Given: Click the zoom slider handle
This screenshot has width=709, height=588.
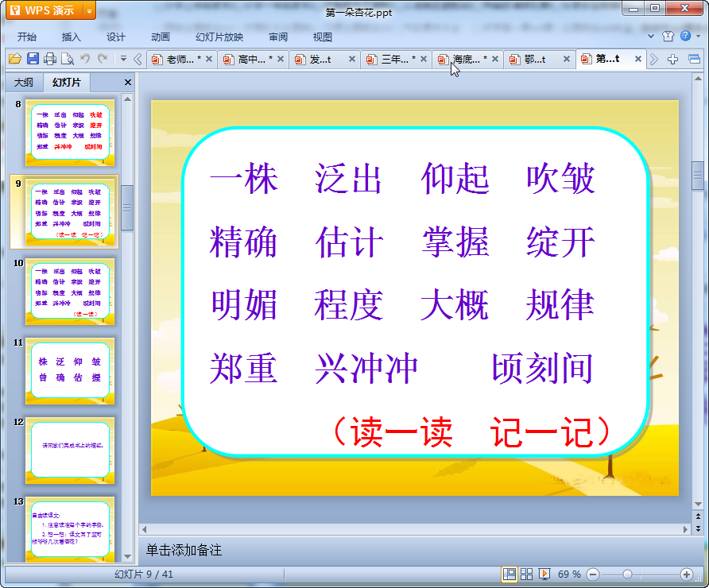Looking at the screenshot, I should (627, 574).
